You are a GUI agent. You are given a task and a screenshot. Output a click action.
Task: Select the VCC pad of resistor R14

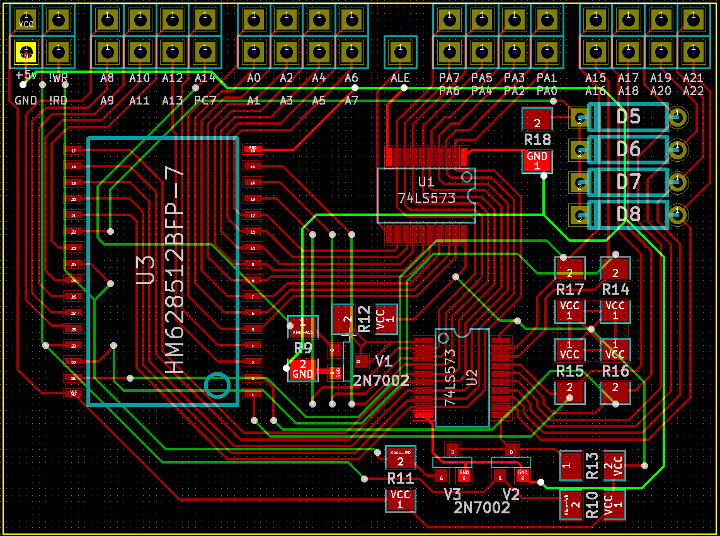click(615, 310)
